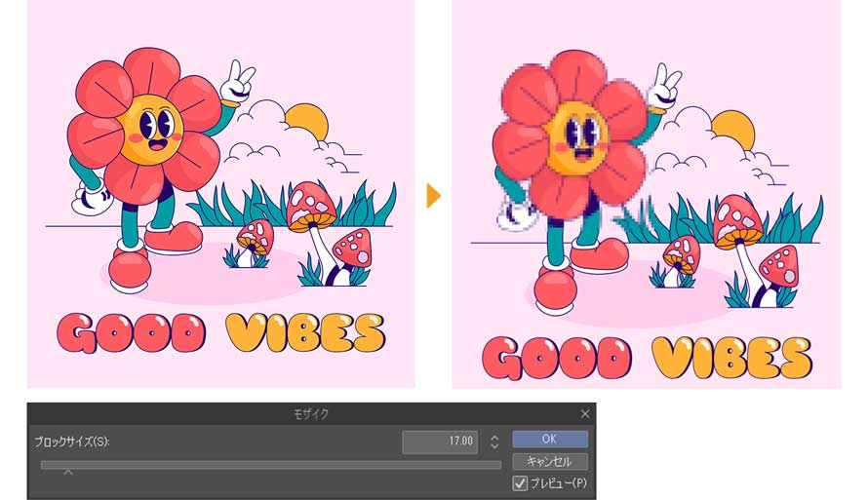Click the yellow VIBES text in the right image

click(731, 357)
